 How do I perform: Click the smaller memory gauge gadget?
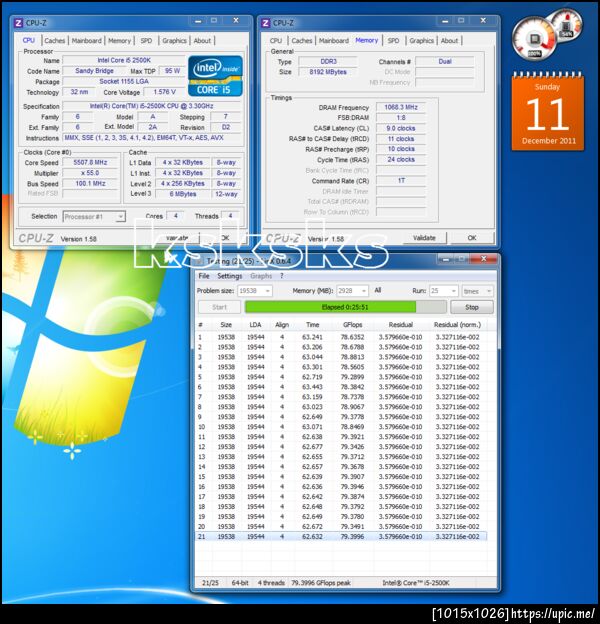point(565,25)
